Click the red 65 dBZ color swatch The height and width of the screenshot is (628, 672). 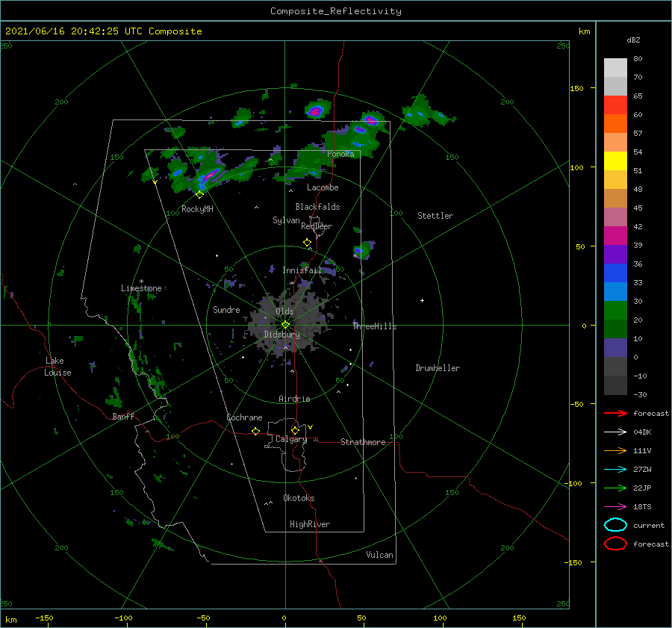[x=615, y=105]
